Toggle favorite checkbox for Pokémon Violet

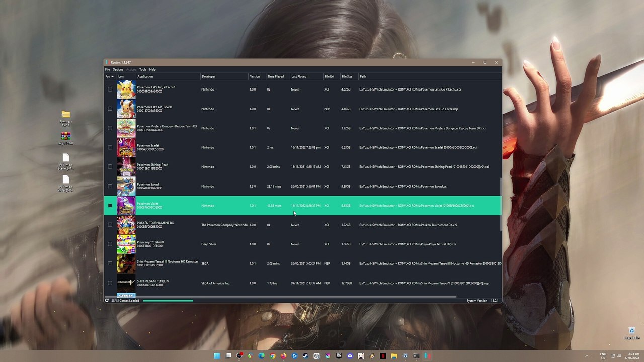(110, 206)
